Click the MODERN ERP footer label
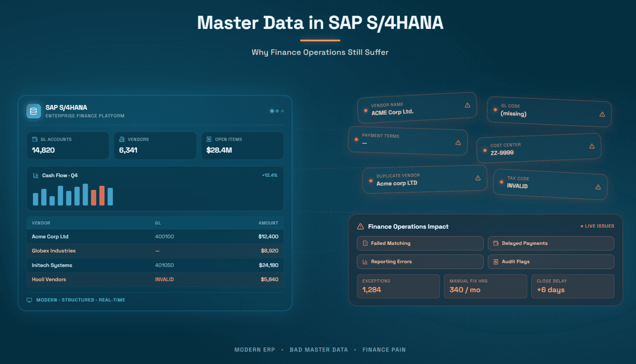 (x=255, y=350)
